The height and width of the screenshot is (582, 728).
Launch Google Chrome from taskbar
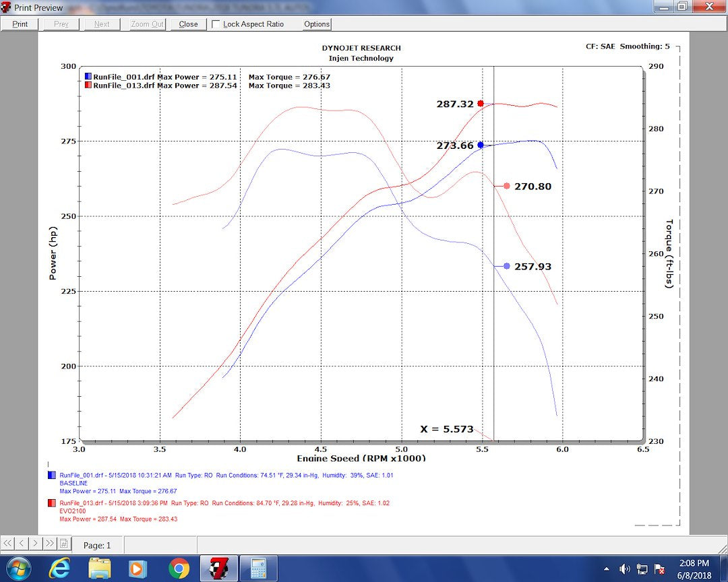pos(179,569)
